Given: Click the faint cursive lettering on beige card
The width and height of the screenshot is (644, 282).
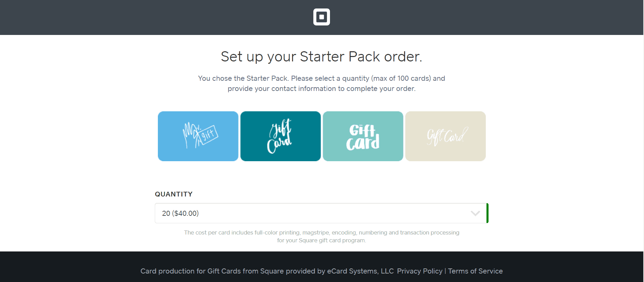Looking at the screenshot, I should 447,136.
